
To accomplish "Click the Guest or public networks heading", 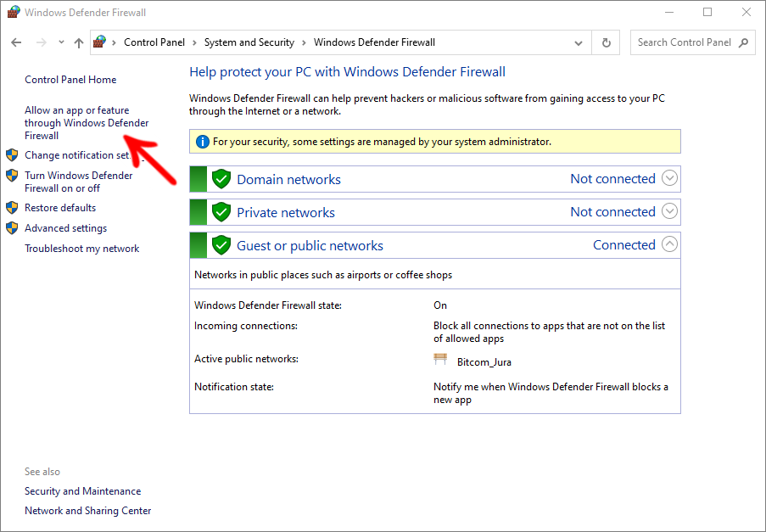I will (x=310, y=246).
